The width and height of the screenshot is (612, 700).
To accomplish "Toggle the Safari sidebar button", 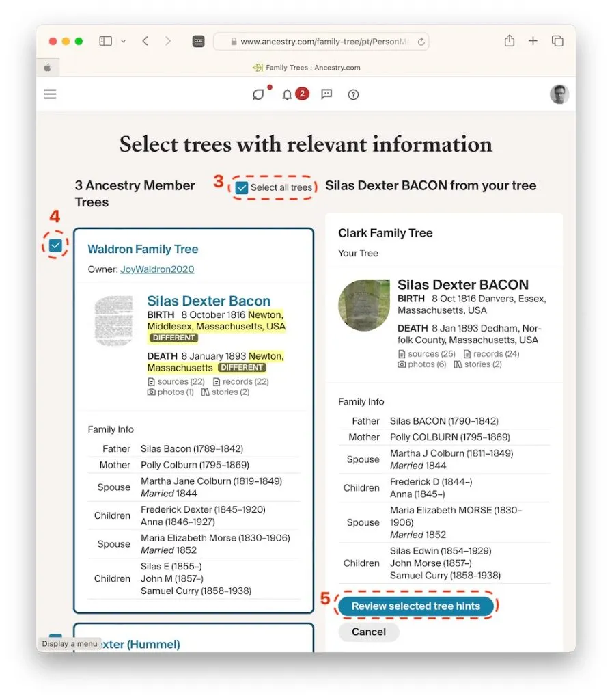I will pos(105,41).
